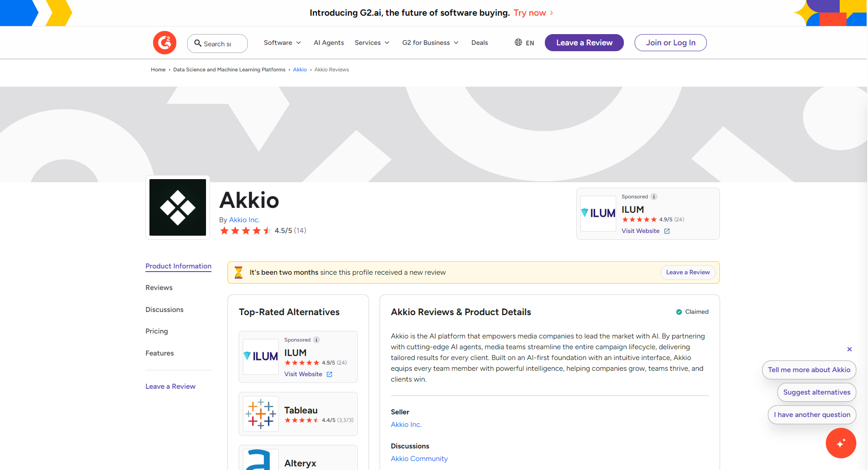Viewport: 868px width, 470px height.
Task: Click the Suggest alternatives chat button
Action: pos(816,392)
